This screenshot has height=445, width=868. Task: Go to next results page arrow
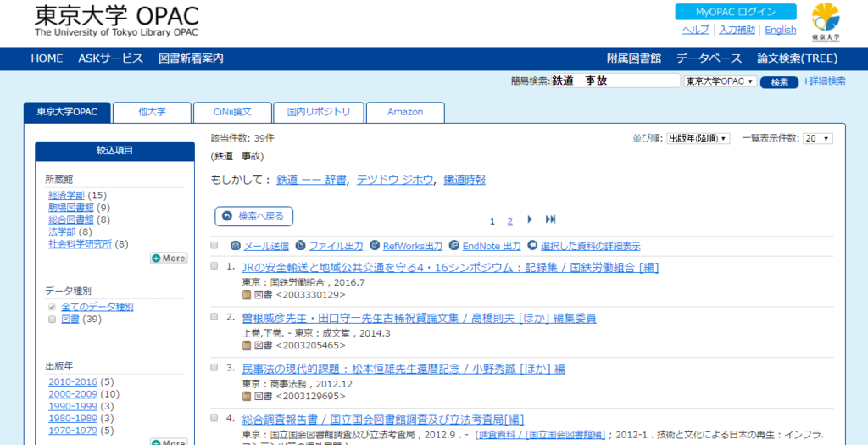530,220
